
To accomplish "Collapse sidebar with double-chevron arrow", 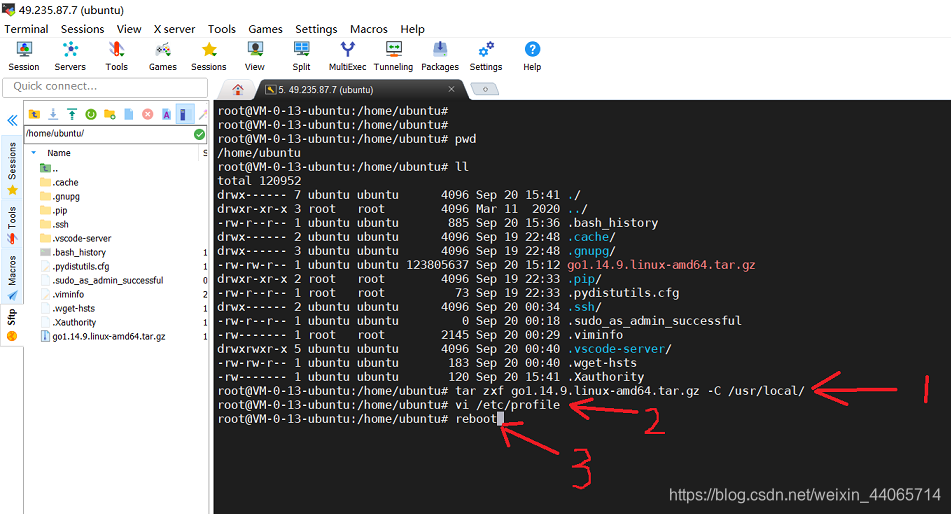I will [12, 120].
